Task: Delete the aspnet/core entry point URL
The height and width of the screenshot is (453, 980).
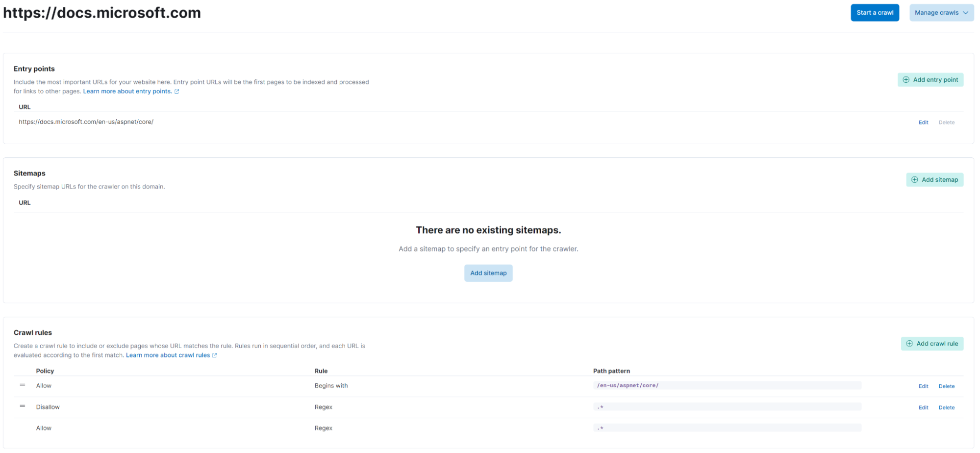Action: 946,123
